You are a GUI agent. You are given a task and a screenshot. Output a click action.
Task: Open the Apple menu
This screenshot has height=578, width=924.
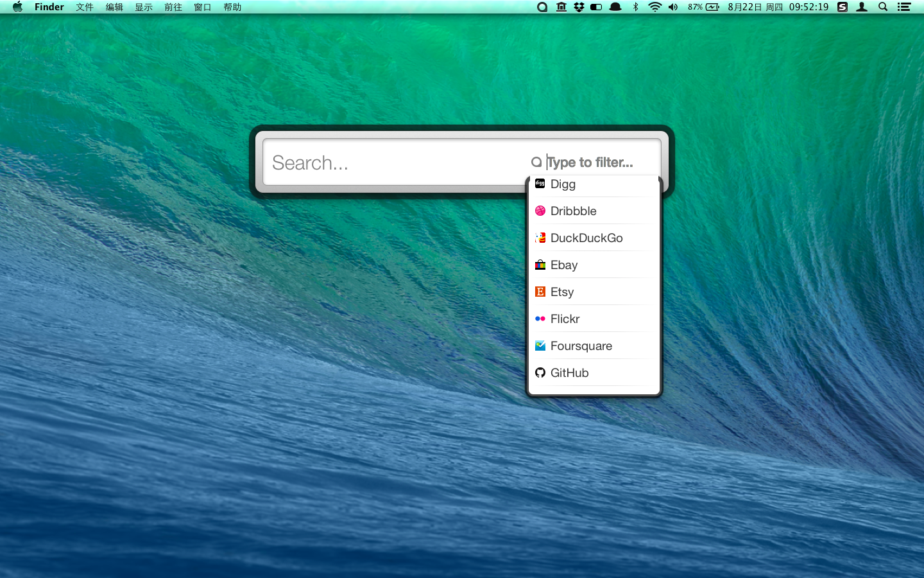[17, 7]
